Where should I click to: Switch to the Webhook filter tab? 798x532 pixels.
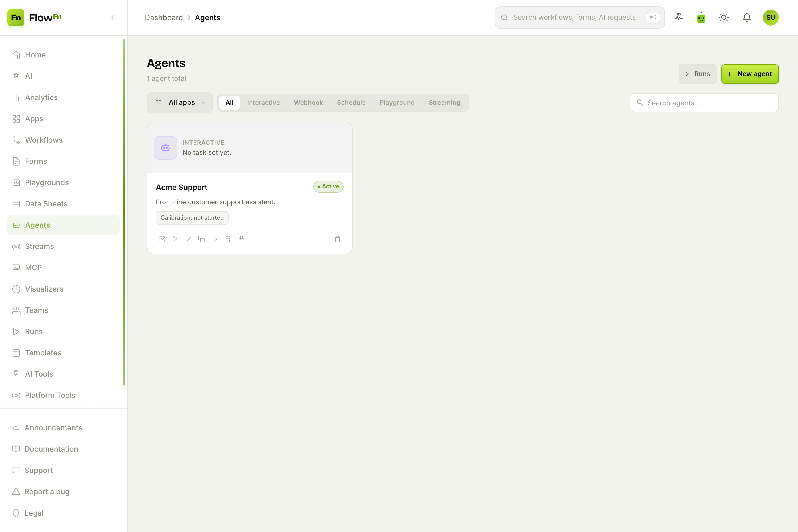click(308, 102)
